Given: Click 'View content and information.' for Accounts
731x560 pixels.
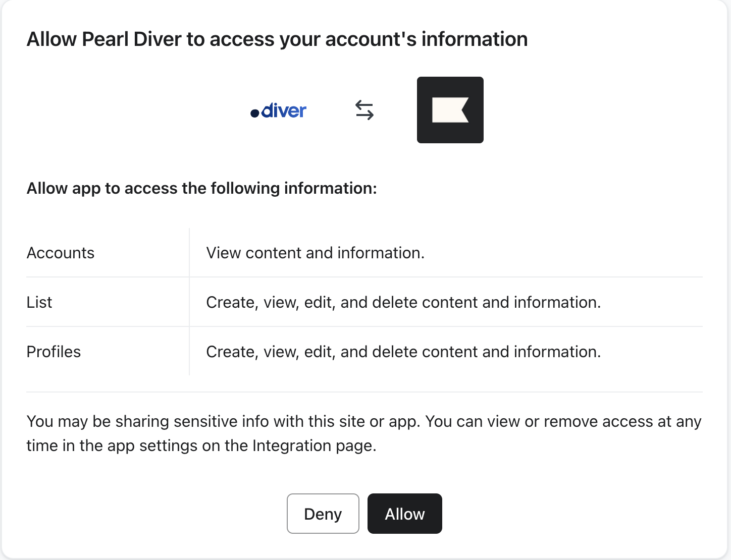Looking at the screenshot, I should 315,253.
